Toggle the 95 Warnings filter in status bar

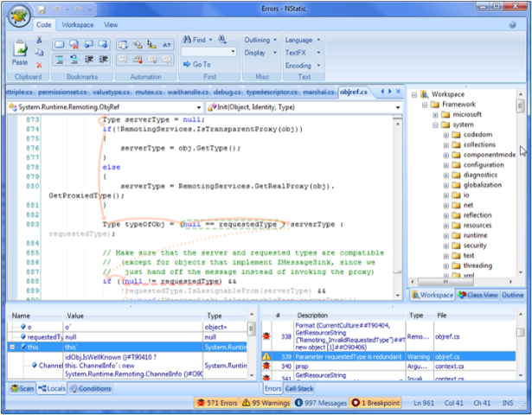pos(266,403)
